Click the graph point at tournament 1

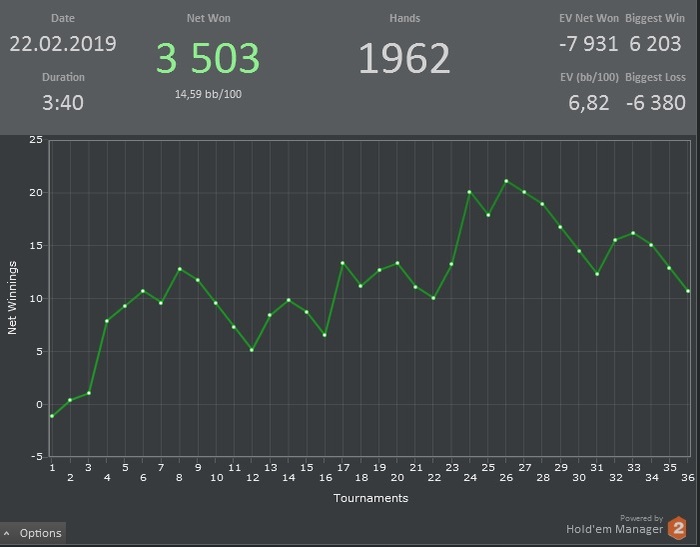pos(52,416)
